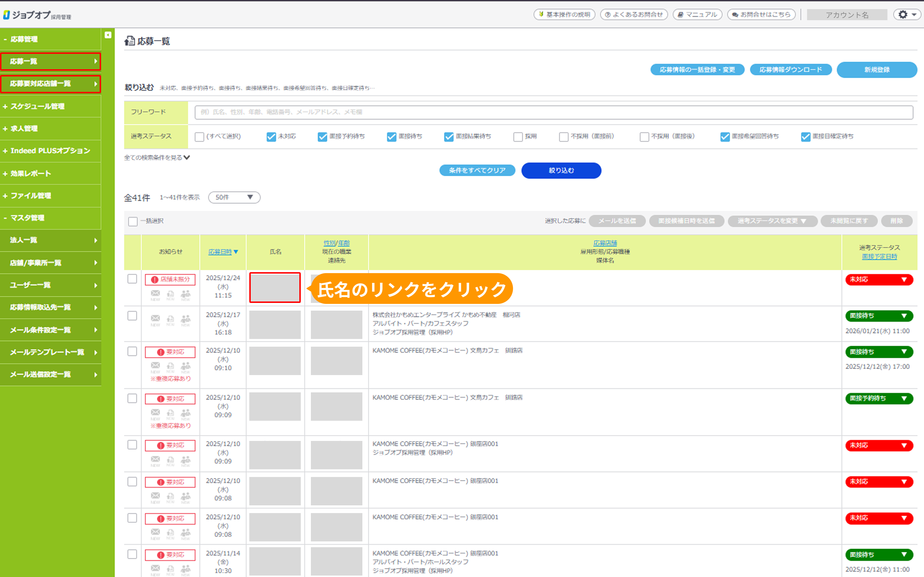This screenshot has height=577, width=924.
Task: Expand 全ての検索条件を見る
Action: click(157, 158)
